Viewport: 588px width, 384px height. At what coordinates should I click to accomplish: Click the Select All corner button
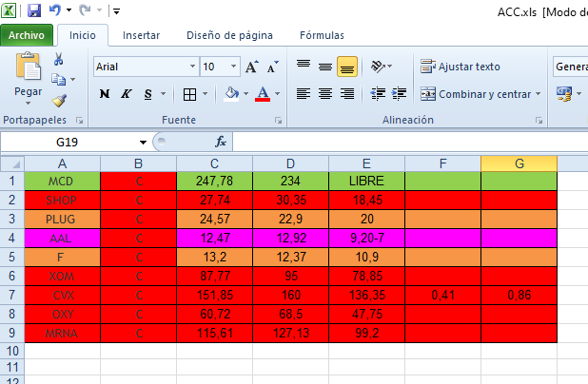tap(12, 164)
